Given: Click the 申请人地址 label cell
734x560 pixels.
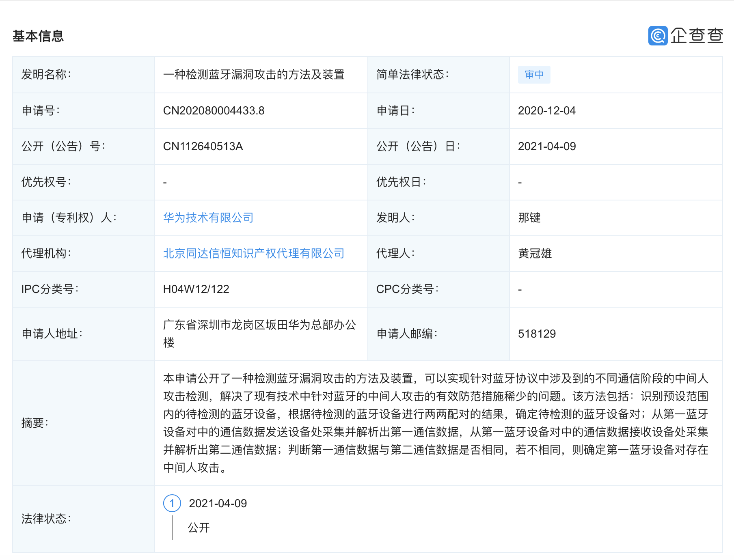Looking at the screenshot, I should click(x=84, y=334).
